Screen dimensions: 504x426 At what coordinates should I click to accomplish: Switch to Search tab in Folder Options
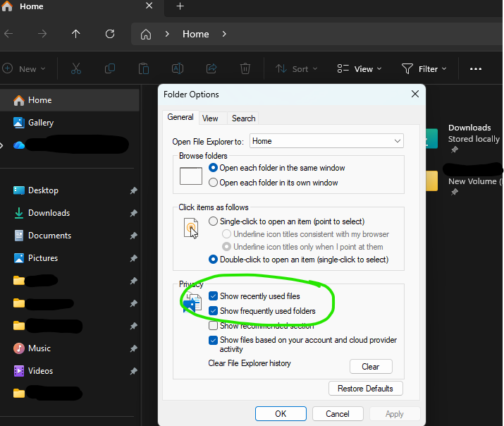[243, 118]
